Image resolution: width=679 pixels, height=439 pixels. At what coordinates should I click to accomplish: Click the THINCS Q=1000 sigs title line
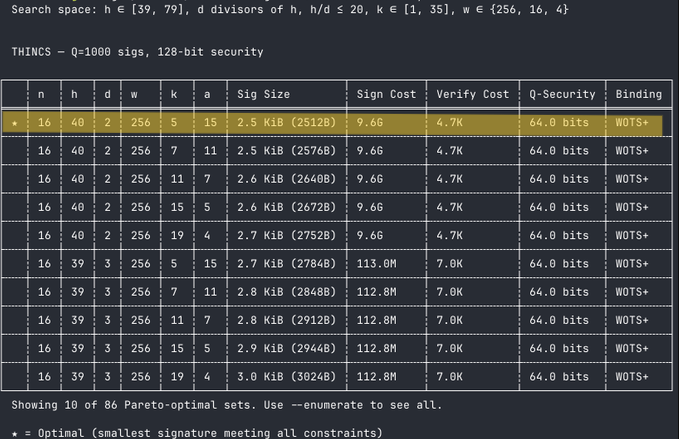point(137,51)
